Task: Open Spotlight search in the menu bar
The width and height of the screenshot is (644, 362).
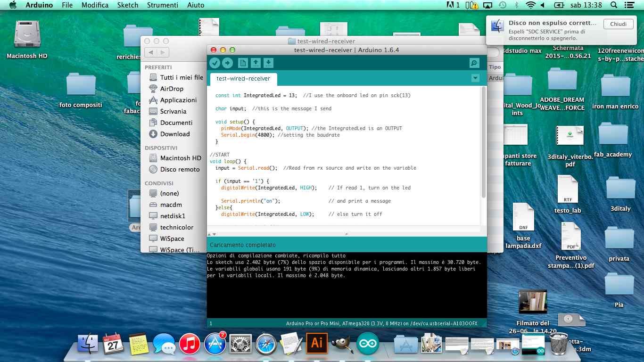Action: point(614,5)
